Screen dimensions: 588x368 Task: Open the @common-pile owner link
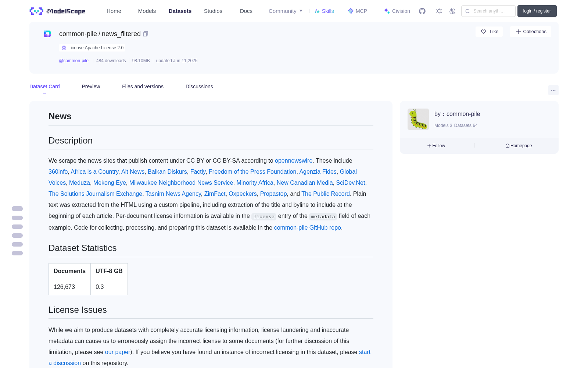click(x=73, y=61)
